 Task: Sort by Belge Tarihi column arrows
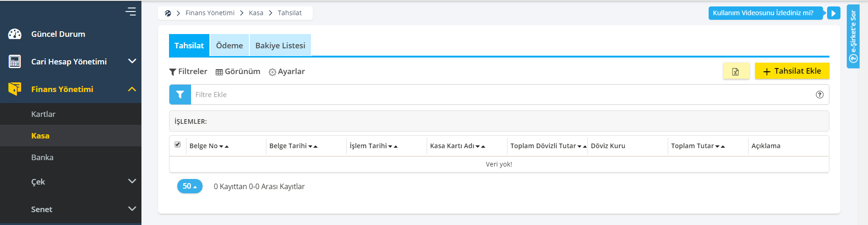click(x=313, y=146)
